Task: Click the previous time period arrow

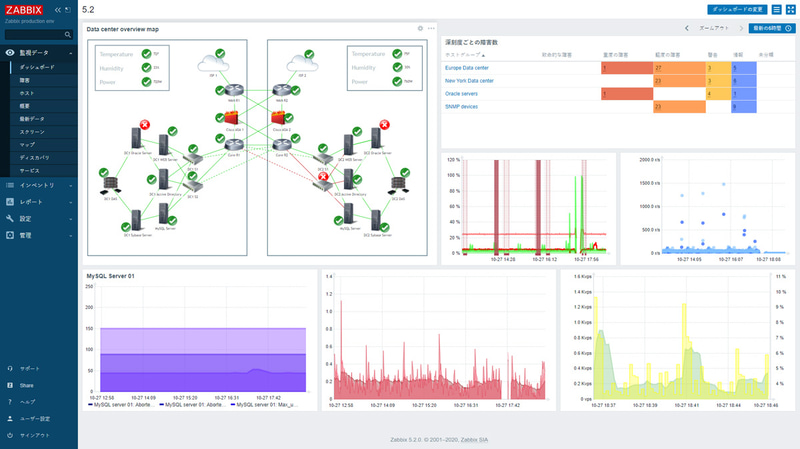Action: (687, 28)
